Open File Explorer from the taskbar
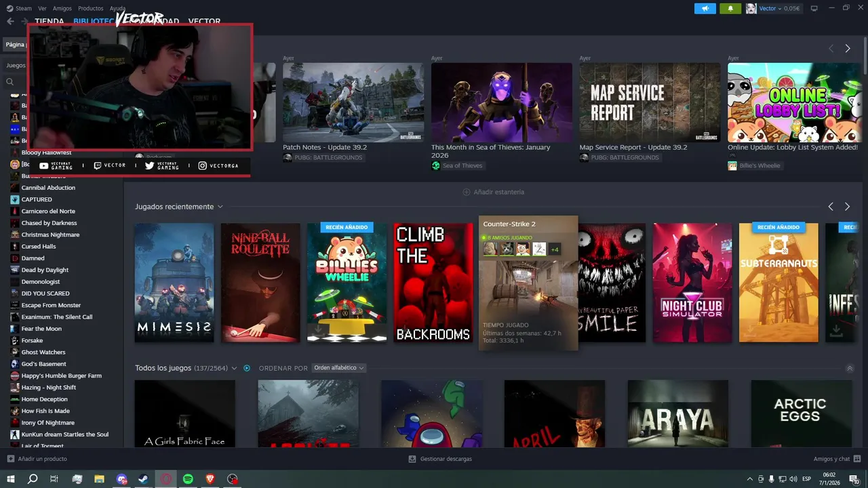The width and height of the screenshot is (868, 488). click(x=99, y=479)
